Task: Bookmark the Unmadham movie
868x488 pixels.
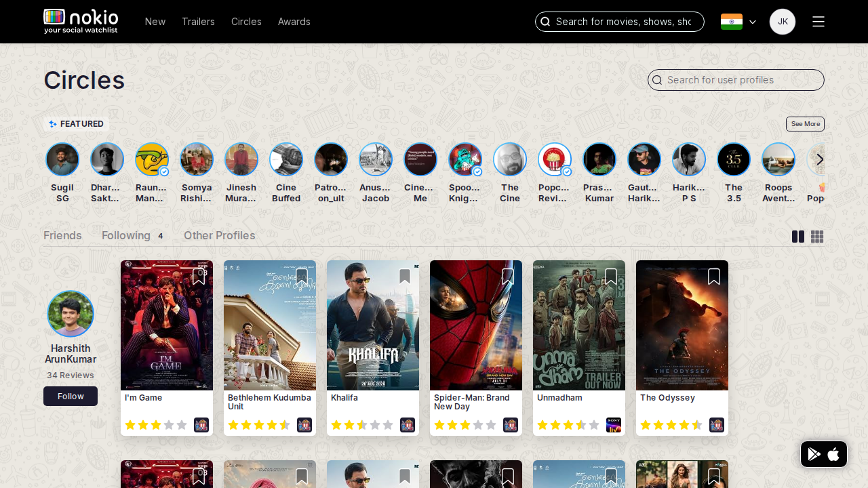Action: 611,277
